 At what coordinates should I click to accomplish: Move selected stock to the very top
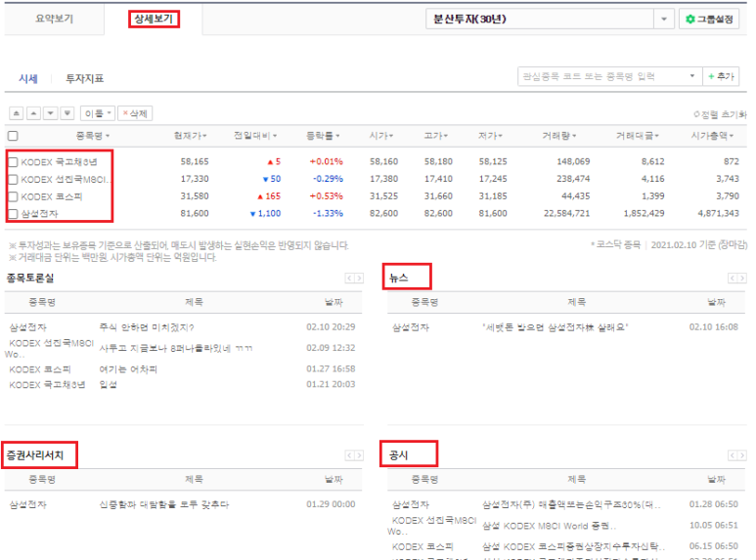click(x=17, y=113)
